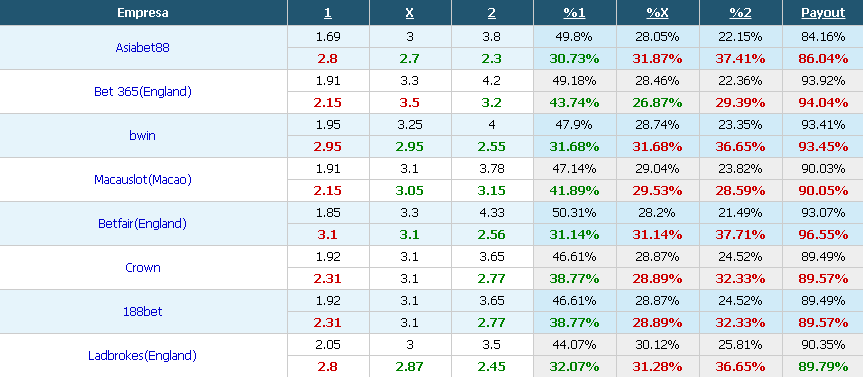Sort by the X column header
Viewport: 863px width, 377px height.
pyautogui.click(x=409, y=13)
